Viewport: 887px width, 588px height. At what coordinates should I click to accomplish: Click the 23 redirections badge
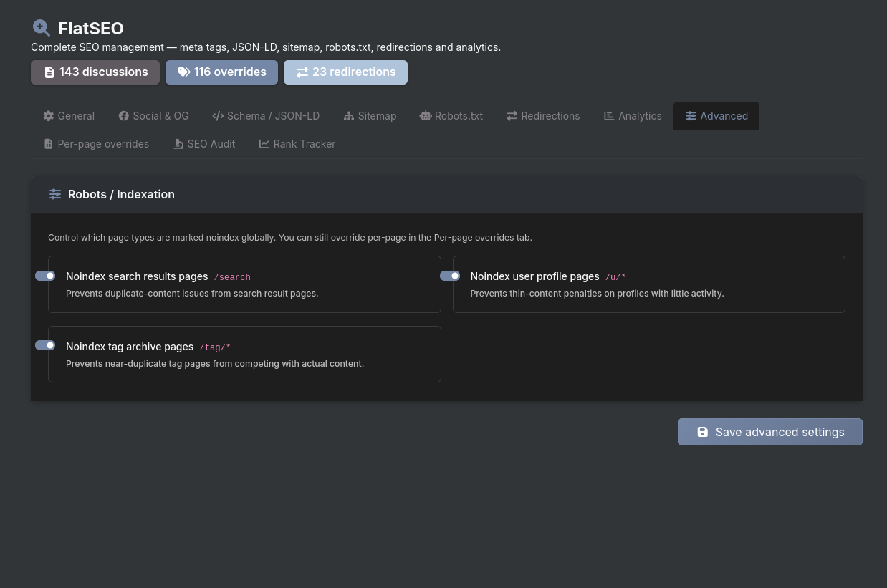[x=345, y=72]
